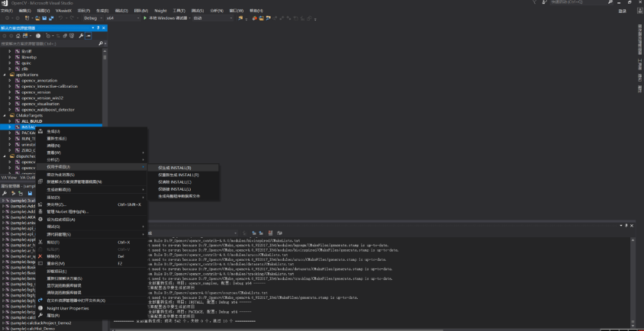This screenshot has height=331, width=644.
Task: Open 管理 NuGet 程序包 from context menu
Action: [x=91, y=212]
